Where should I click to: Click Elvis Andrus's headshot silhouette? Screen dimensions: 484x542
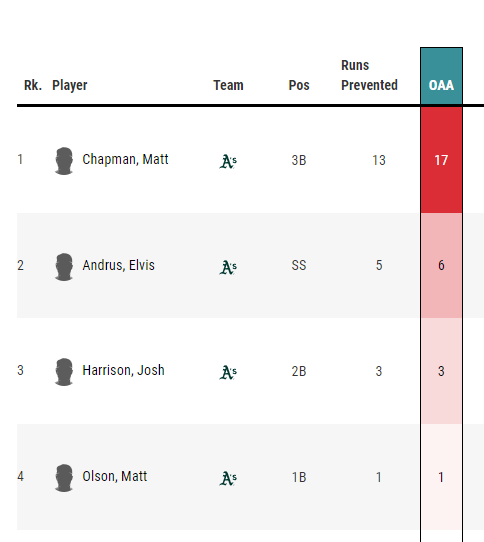click(64, 267)
